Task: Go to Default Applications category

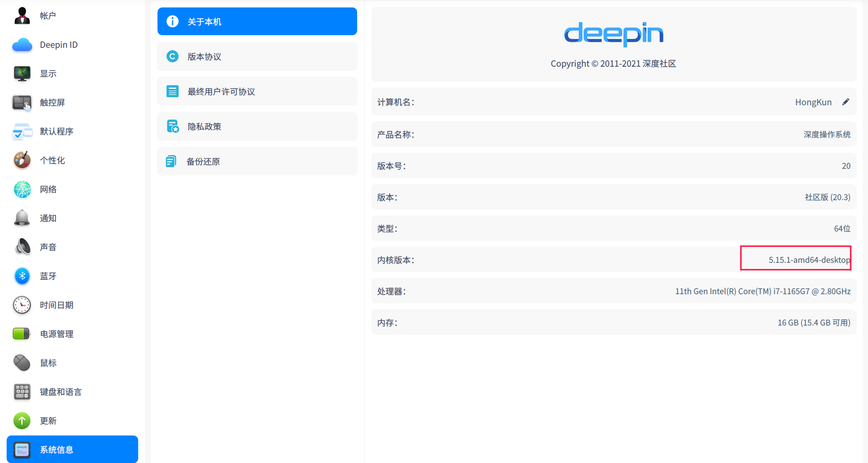Action: click(x=56, y=131)
